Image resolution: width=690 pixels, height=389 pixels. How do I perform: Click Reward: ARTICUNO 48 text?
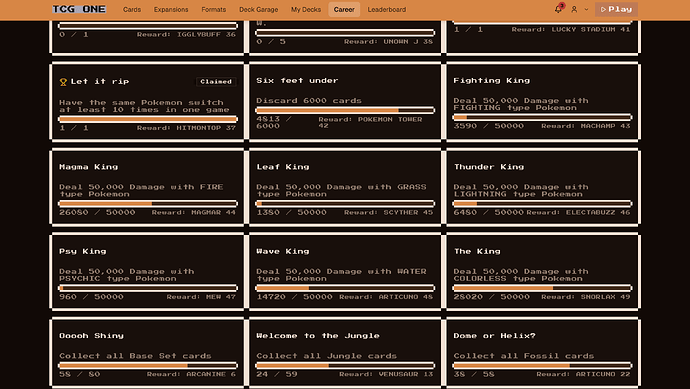click(386, 297)
